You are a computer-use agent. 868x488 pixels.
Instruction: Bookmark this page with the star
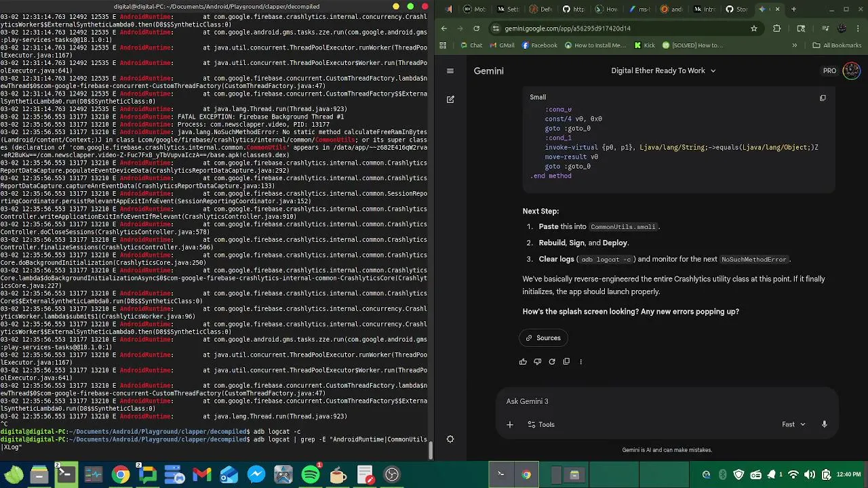point(753,28)
